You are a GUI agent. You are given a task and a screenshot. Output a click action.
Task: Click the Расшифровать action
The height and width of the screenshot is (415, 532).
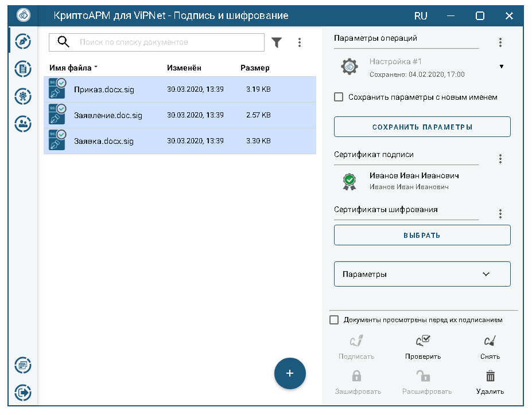427,382
